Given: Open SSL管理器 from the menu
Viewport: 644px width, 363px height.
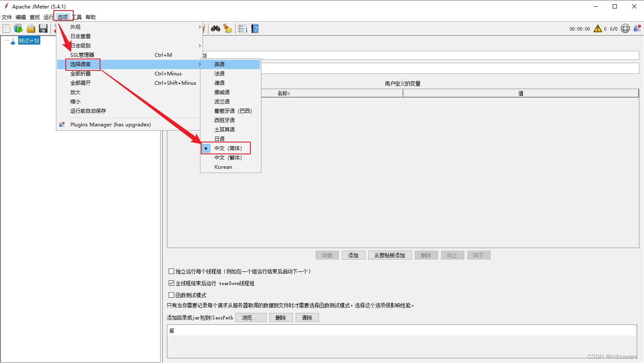Looking at the screenshot, I should click(x=130, y=55).
